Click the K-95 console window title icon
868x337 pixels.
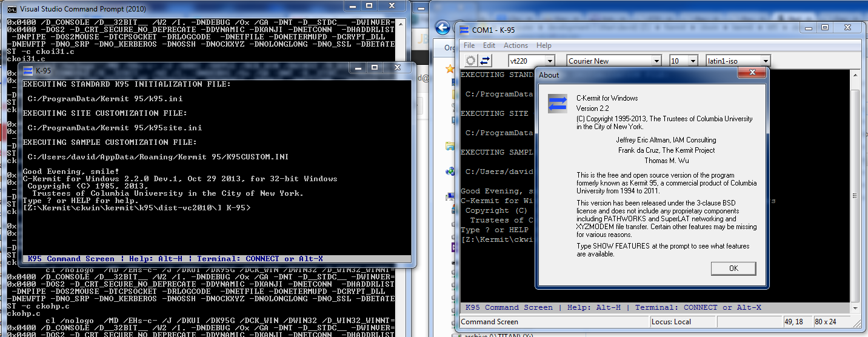[x=28, y=71]
